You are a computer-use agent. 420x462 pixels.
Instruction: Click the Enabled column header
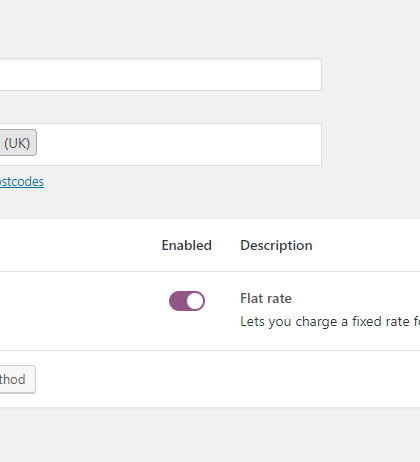(x=187, y=245)
